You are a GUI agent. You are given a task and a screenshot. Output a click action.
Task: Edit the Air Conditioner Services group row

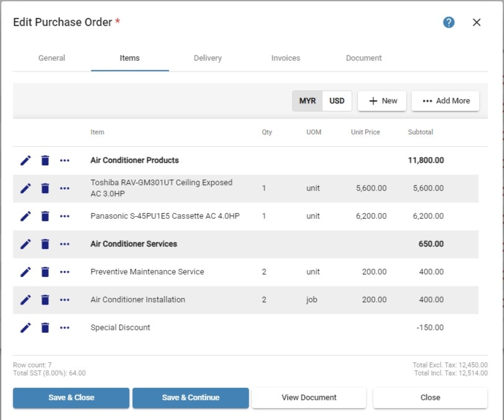click(26, 244)
